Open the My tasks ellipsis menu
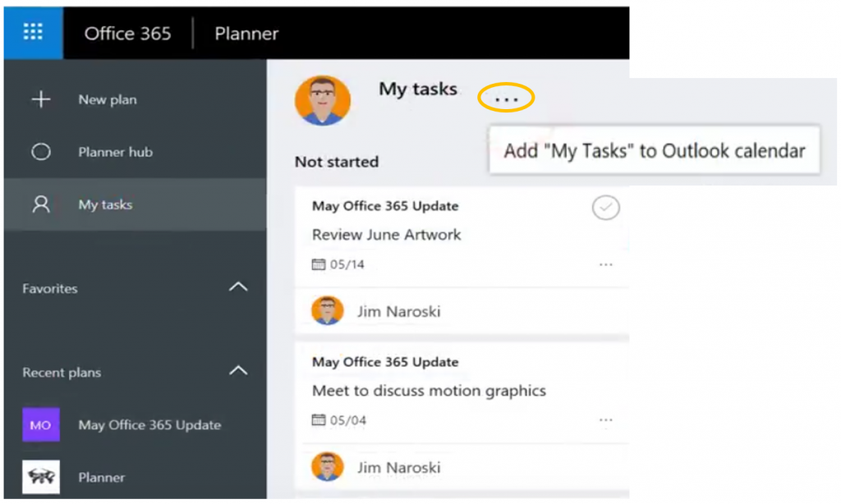This screenshot has height=504, width=841. pyautogui.click(x=506, y=98)
